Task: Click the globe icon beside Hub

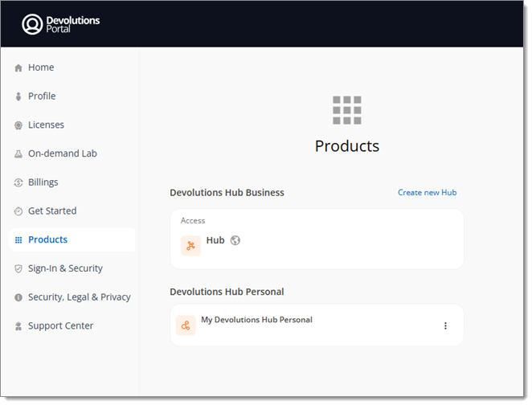Action: pyautogui.click(x=235, y=240)
